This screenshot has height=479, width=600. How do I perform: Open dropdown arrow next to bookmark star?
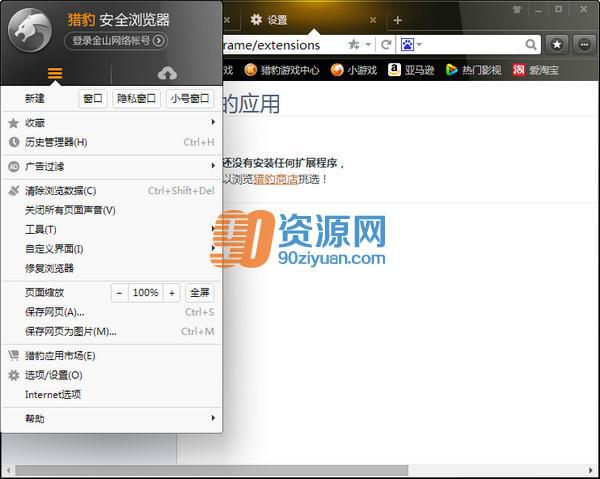click(368, 45)
